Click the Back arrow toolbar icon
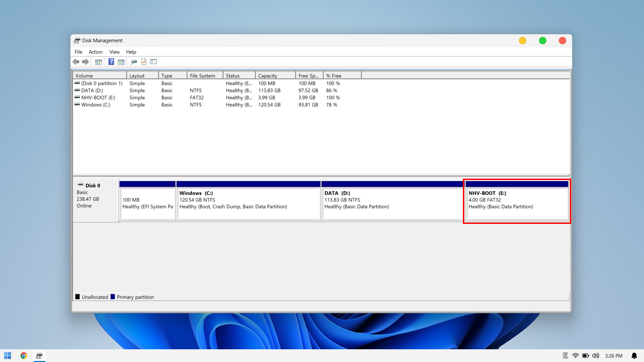 point(76,62)
